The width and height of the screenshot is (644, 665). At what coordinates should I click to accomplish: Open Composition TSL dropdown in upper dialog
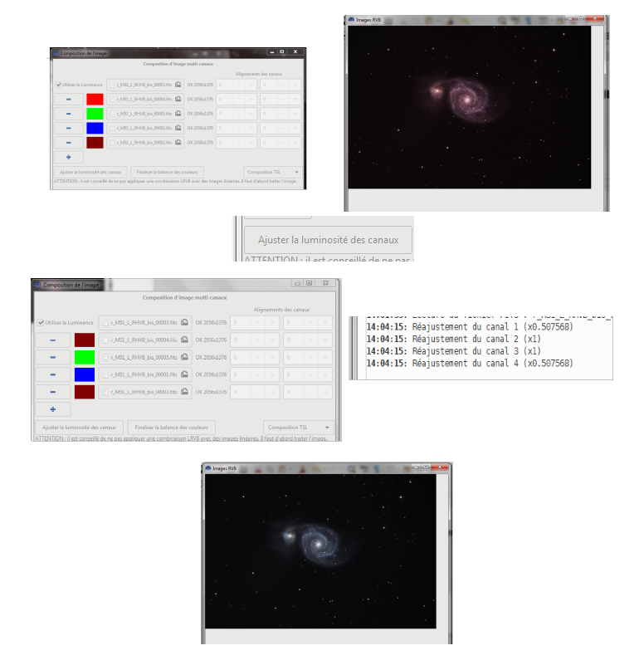coord(272,172)
